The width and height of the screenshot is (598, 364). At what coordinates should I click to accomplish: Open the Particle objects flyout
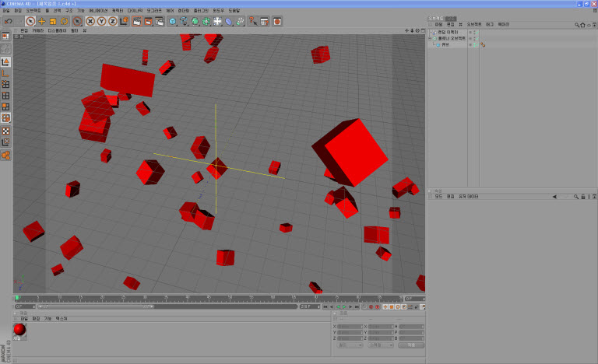pos(240,21)
